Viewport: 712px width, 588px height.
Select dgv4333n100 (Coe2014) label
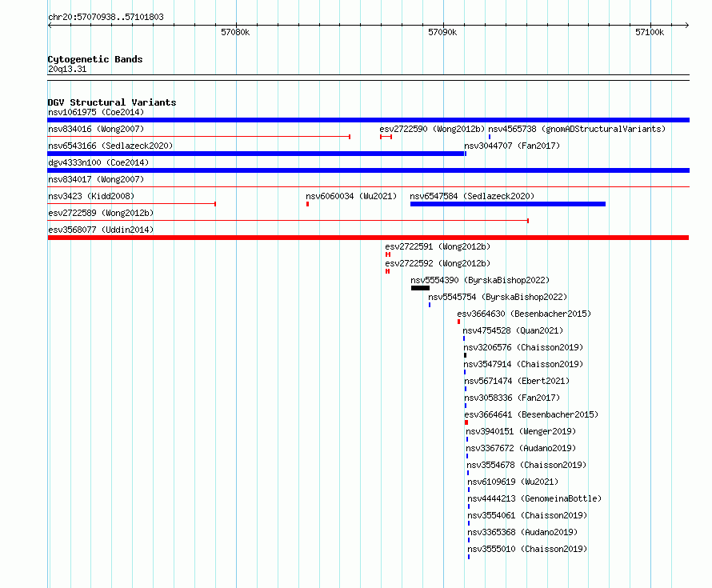point(98,162)
